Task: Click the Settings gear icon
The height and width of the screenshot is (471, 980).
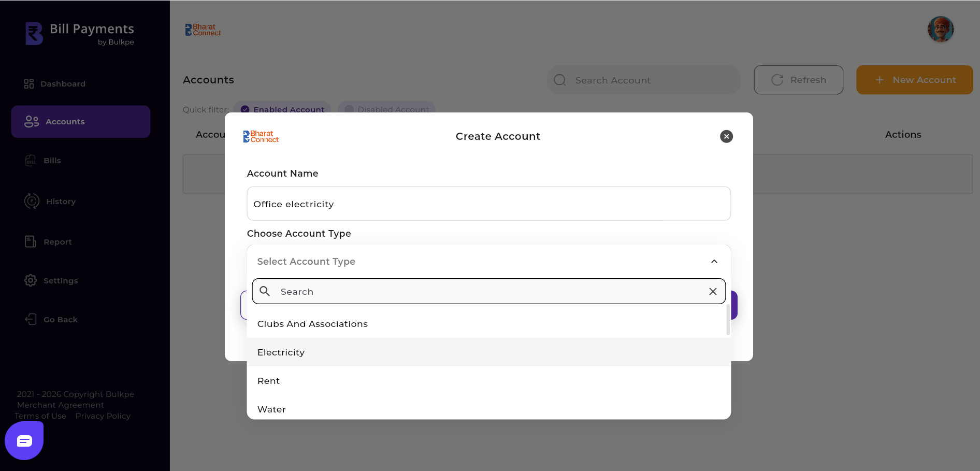Action: click(31, 280)
